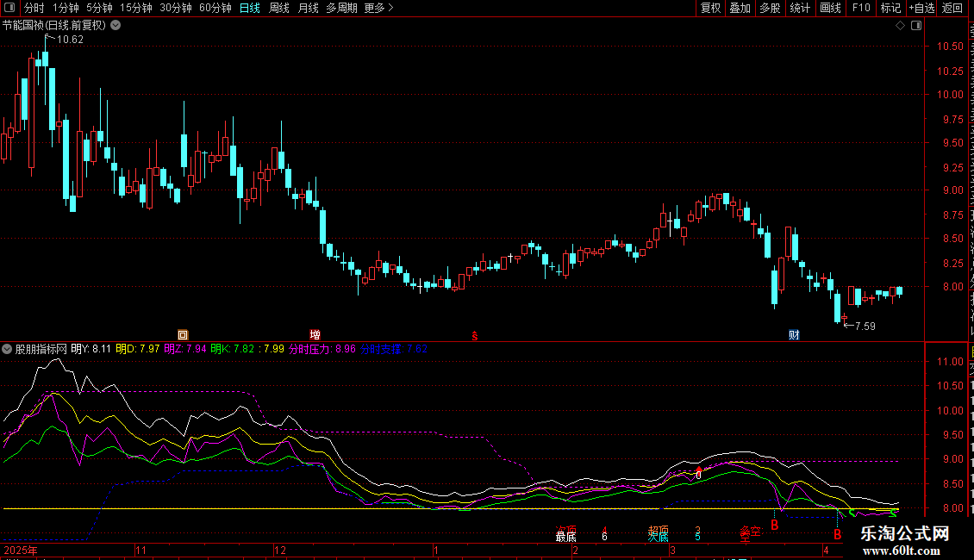The image size is (974, 560).
Task: Click the 10.62 high price label
Action: point(70,39)
